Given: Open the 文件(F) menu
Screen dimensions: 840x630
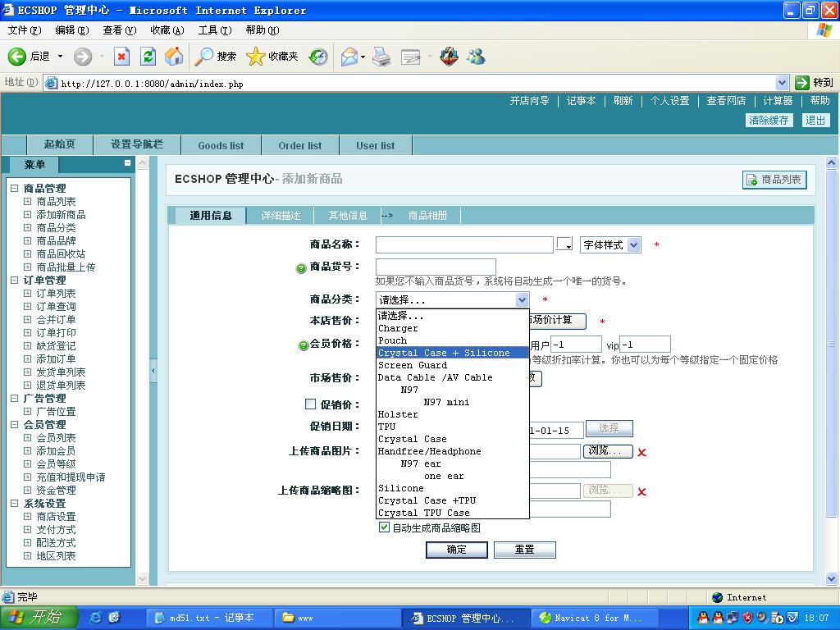Looking at the screenshot, I should click(x=25, y=30).
